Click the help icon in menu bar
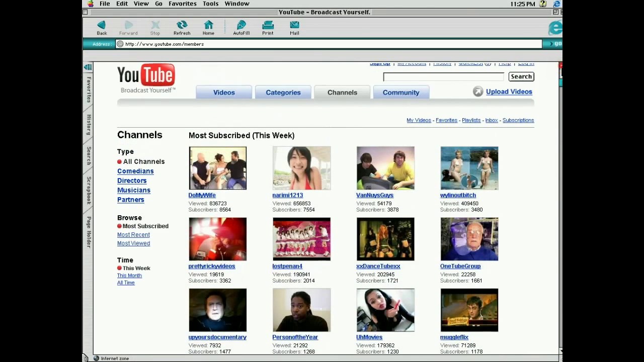The image size is (644, 362). pyautogui.click(x=543, y=4)
